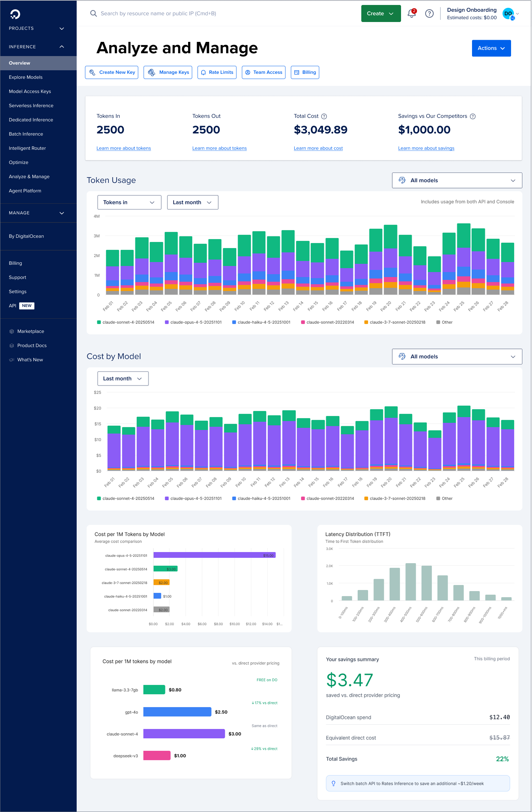532x812 pixels.
Task: Click the DigitalOcean logo icon
Action: (15, 14)
